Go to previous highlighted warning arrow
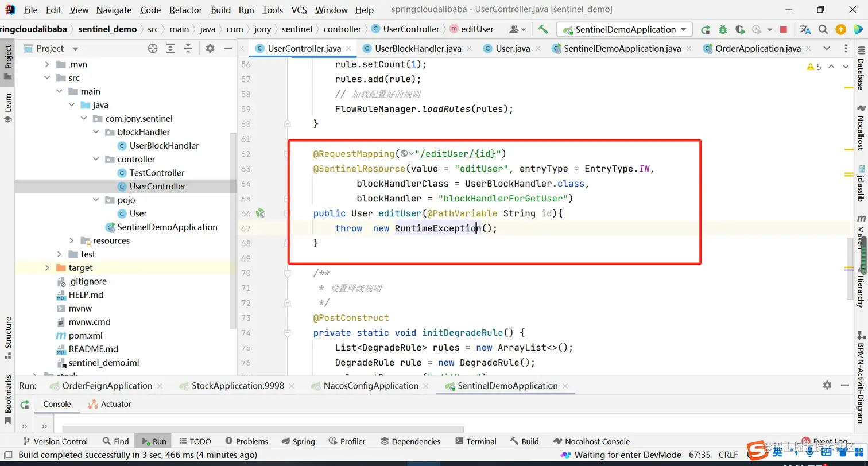Screen dimensions: 868x466 [832, 67]
